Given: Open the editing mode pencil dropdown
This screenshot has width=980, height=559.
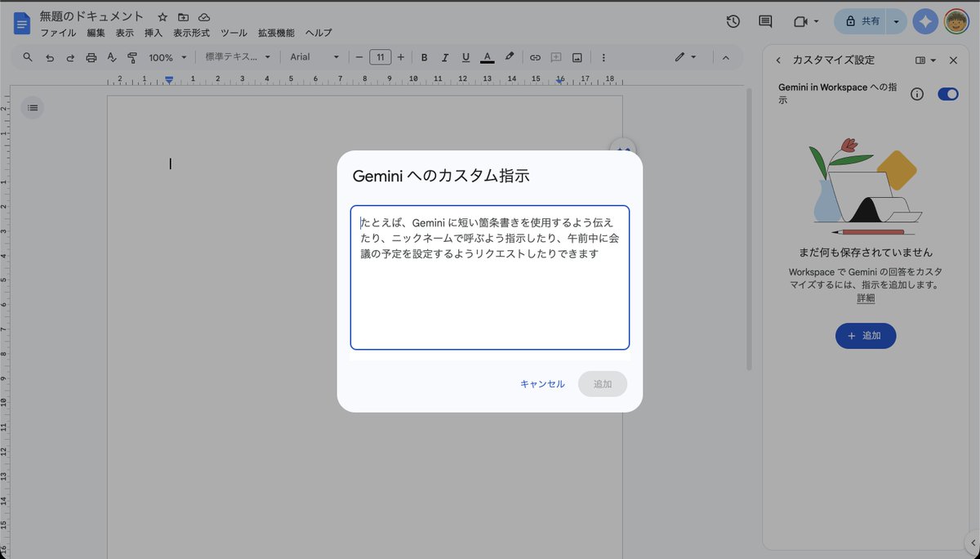Looking at the screenshot, I should point(684,57).
